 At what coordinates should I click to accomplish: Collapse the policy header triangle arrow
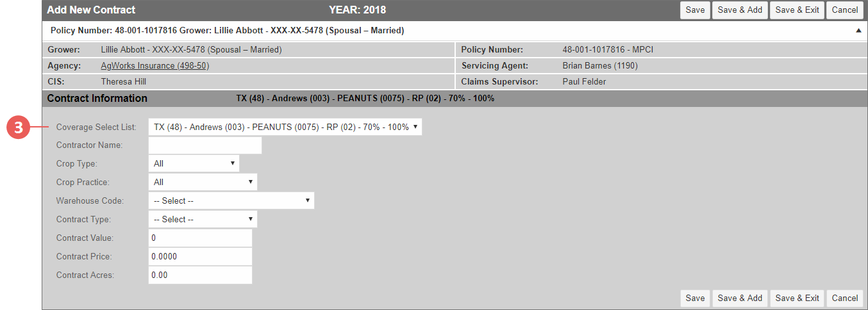pyautogui.click(x=858, y=30)
